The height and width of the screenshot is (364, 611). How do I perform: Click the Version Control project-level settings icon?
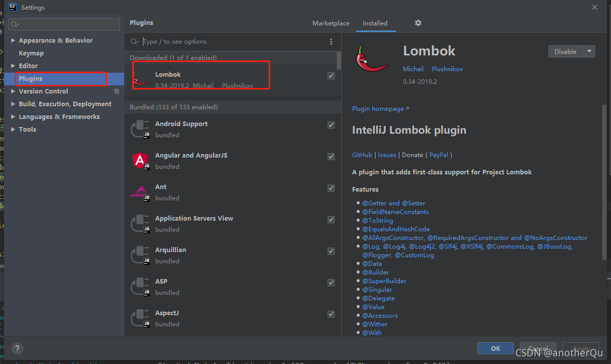point(117,92)
